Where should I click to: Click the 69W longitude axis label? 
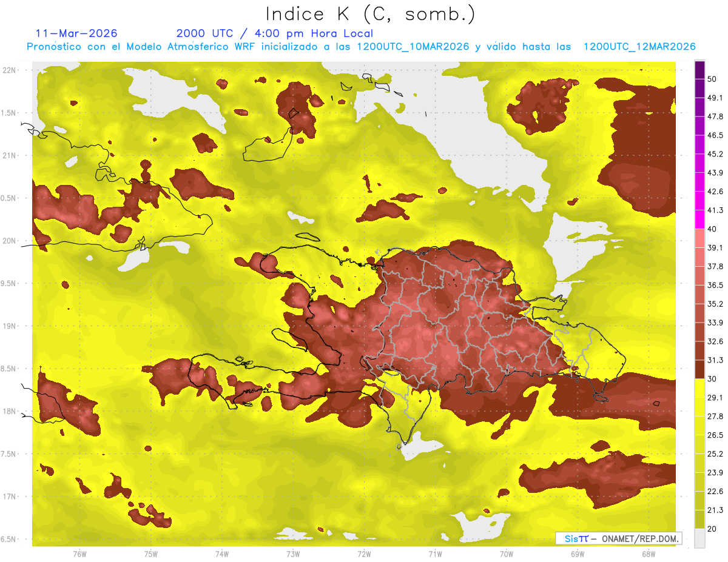[x=578, y=554]
